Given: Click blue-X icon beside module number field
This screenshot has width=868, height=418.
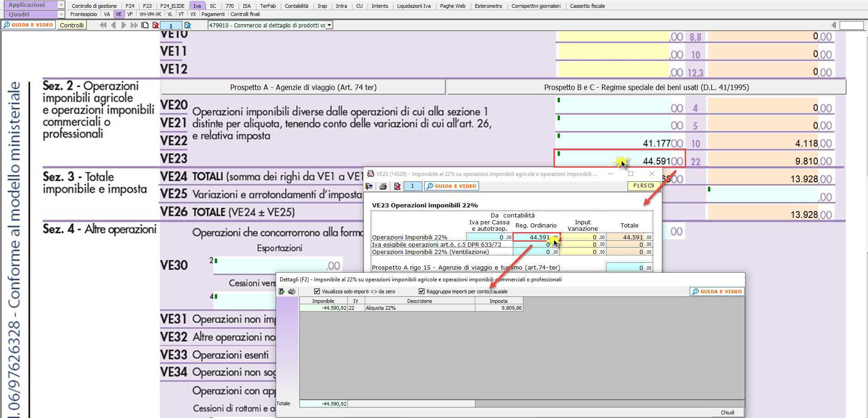Looking at the screenshot, I should pyautogui.click(x=187, y=25).
